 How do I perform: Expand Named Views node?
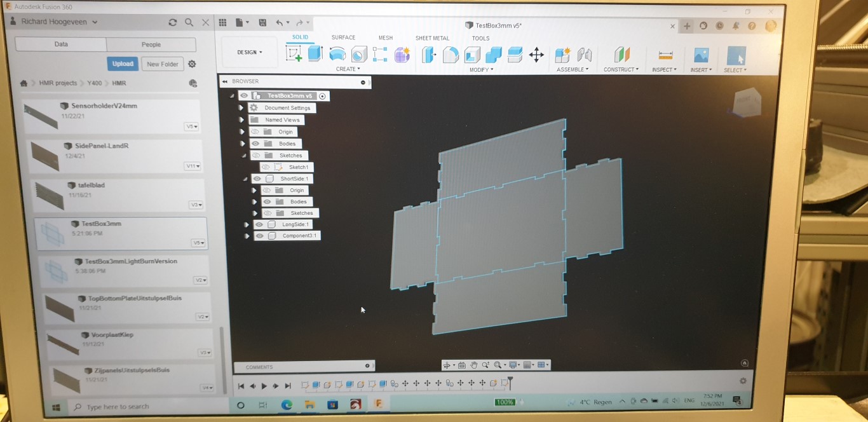click(x=241, y=119)
